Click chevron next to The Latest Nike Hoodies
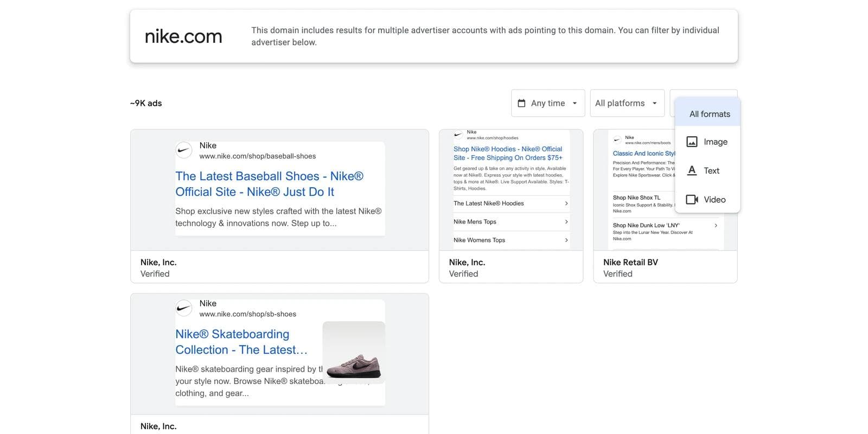Viewport: 868px width, 434px height. point(566,203)
